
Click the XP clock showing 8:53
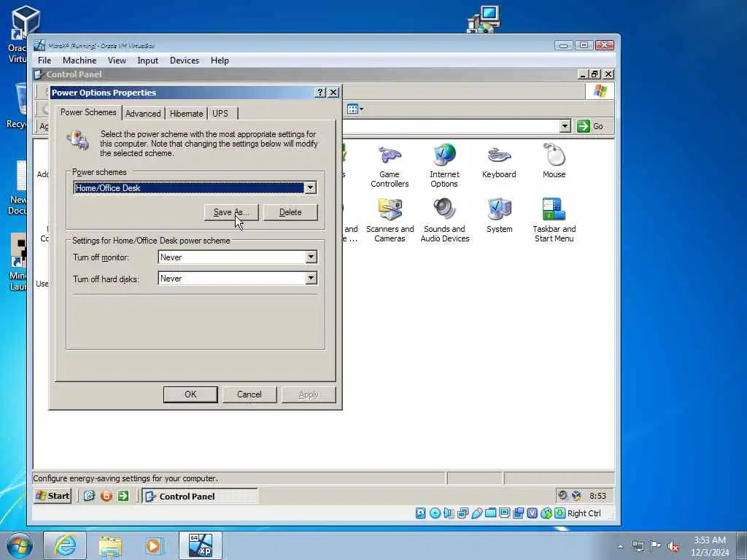(598, 496)
